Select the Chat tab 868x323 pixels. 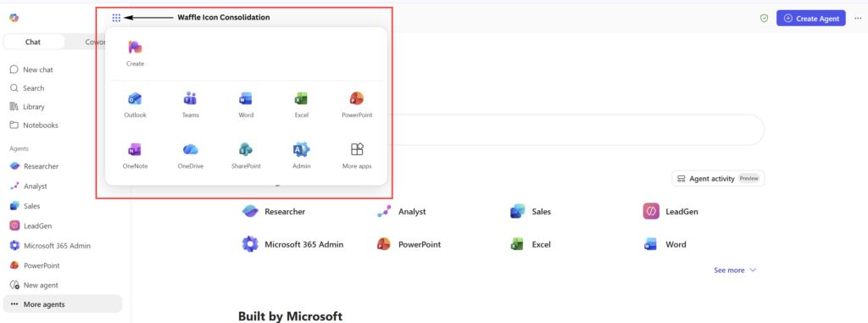(33, 42)
